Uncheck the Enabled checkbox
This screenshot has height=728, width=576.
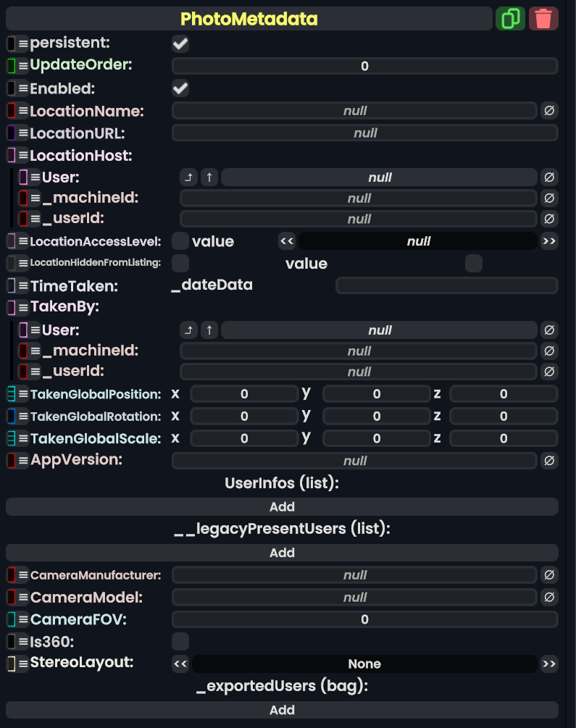click(x=180, y=89)
